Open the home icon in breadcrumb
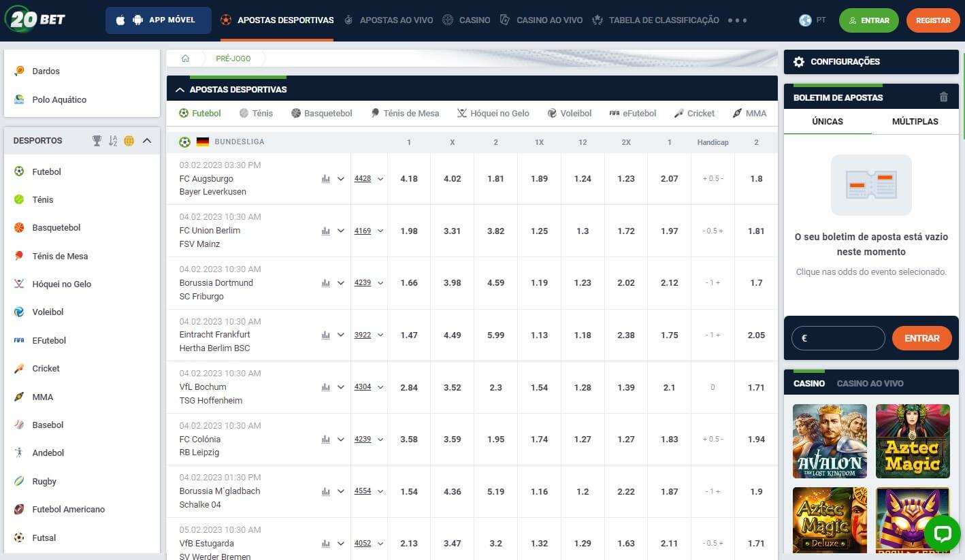Screen dimensions: 965x560 pyautogui.click(x=185, y=59)
